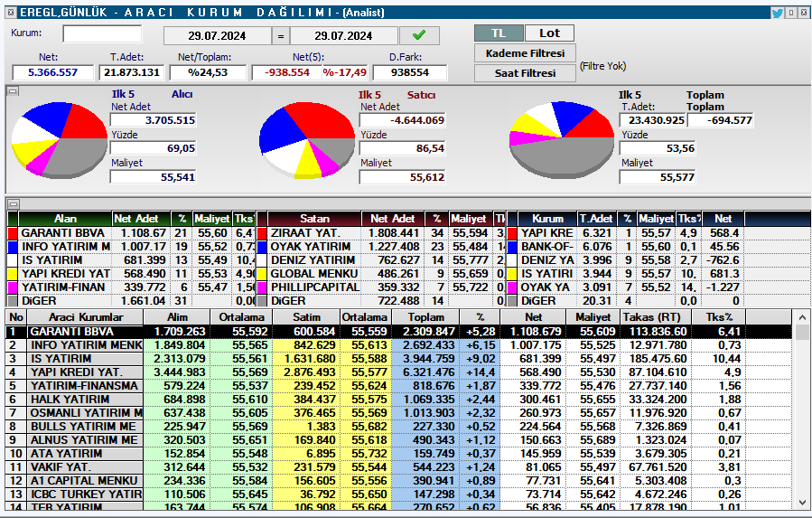
Task: Select the YATIRIM-FINANSMA row
Action: coord(398,386)
